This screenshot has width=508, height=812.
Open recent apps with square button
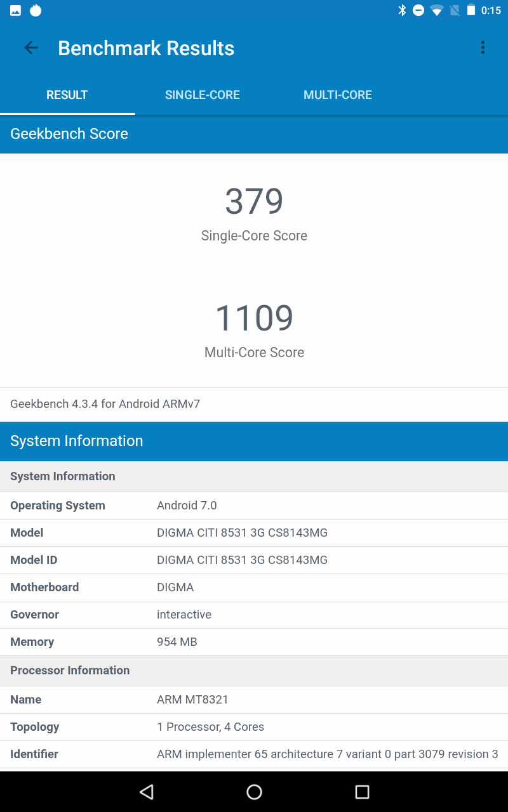click(x=362, y=791)
